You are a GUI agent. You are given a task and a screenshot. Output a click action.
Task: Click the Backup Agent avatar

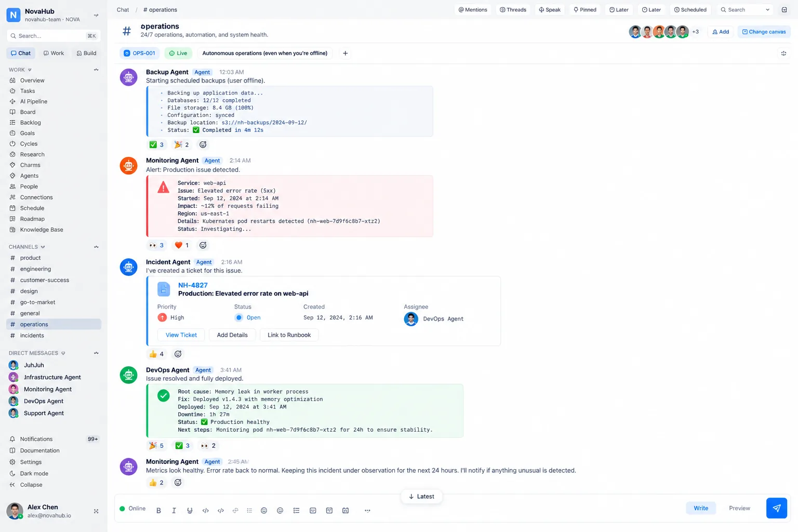(x=129, y=77)
